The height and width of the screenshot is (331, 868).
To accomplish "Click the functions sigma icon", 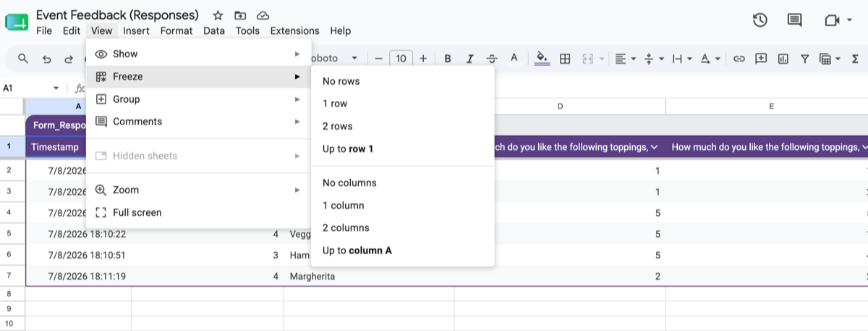I will click(x=854, y=59).
